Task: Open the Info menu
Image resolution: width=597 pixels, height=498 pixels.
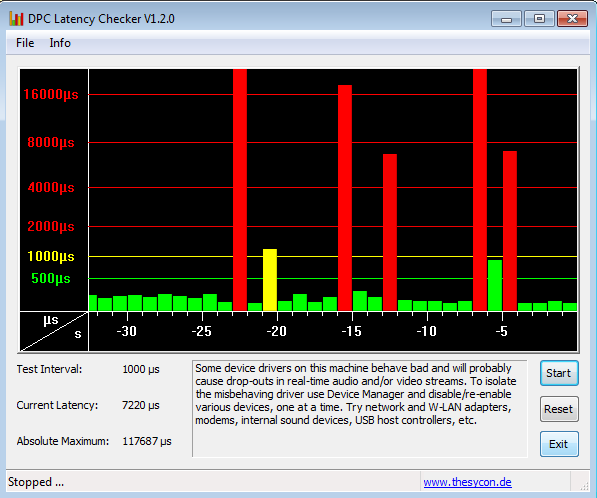Action: 60,43
